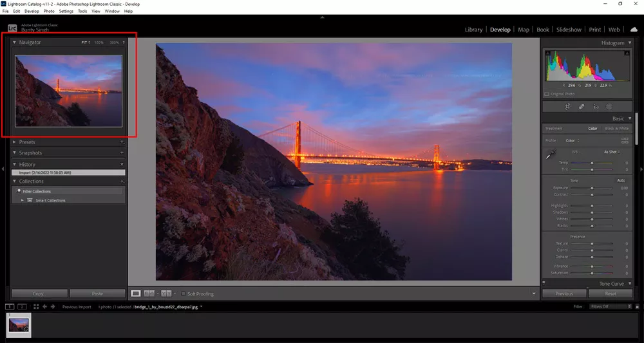Expand the Smart Collections folder
644x343 pixels.
23,201
